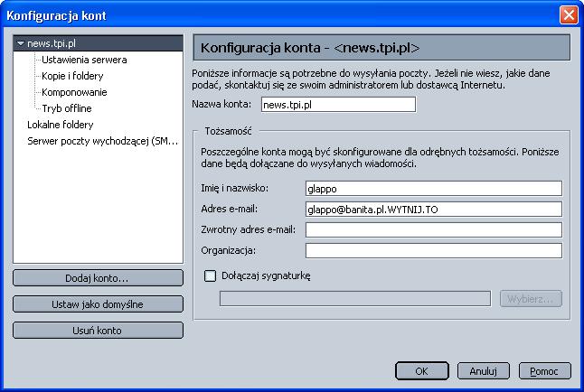584x392 pixels.
Task: Click Usuń konto button
Action: 98,331
